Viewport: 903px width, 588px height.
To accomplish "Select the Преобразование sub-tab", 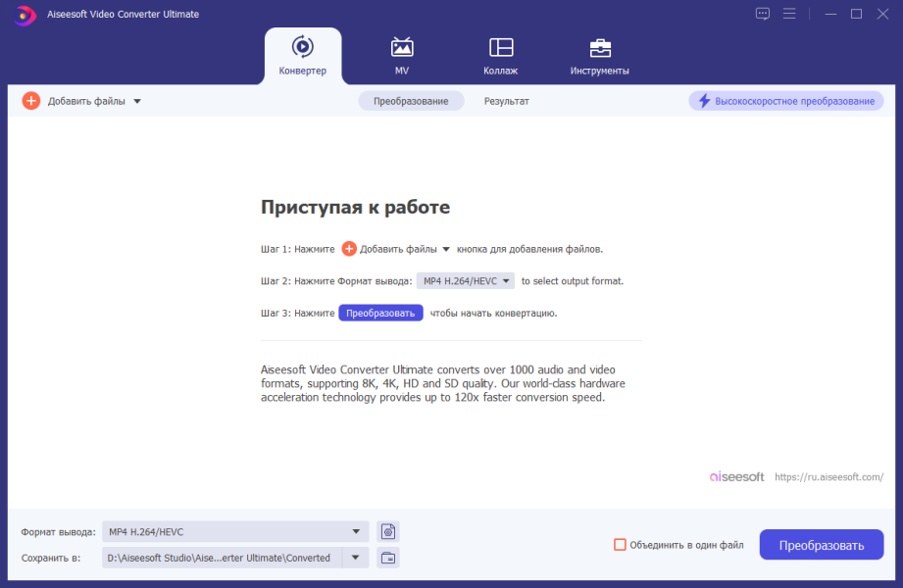I will [411, 101].
